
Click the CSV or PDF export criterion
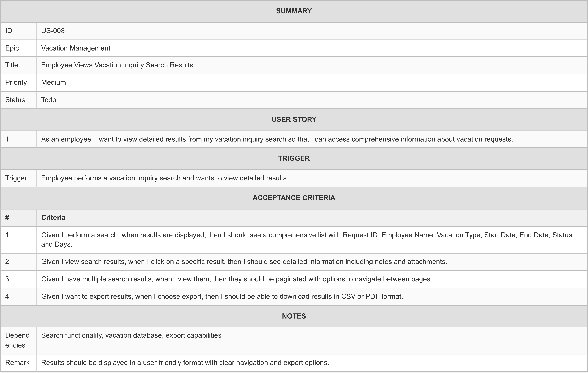[x=222, y=297]
